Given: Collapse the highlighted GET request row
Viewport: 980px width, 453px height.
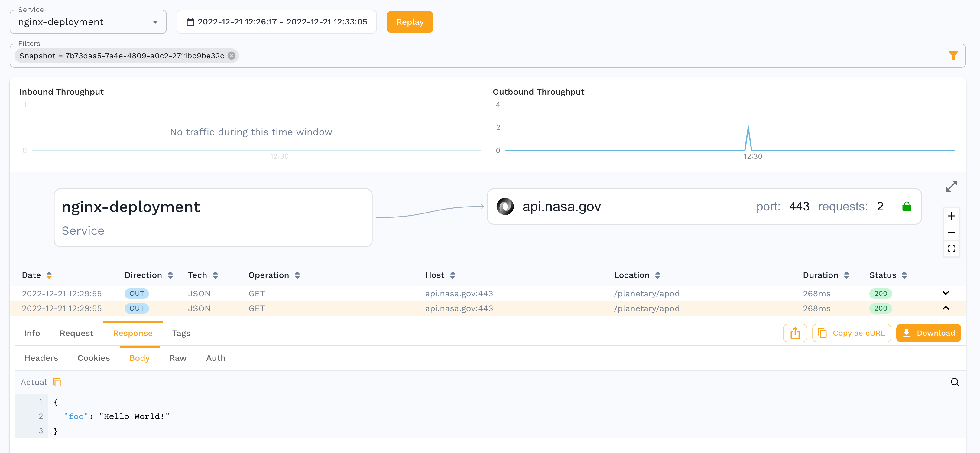Looking at the screenshot, I should [x=946, y=308].
